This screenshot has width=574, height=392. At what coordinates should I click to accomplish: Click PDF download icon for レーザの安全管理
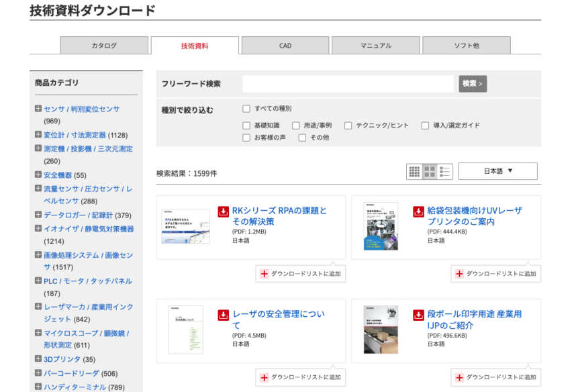[224, 315]
